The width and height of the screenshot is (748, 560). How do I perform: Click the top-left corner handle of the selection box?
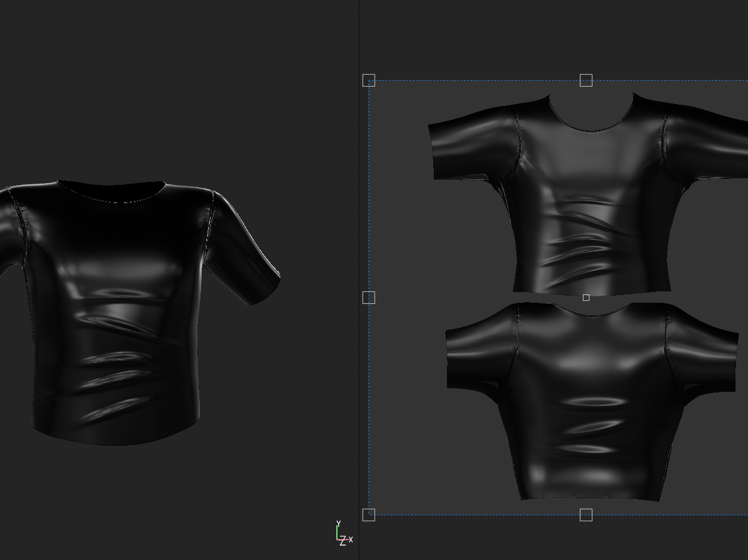pos(369,80)
